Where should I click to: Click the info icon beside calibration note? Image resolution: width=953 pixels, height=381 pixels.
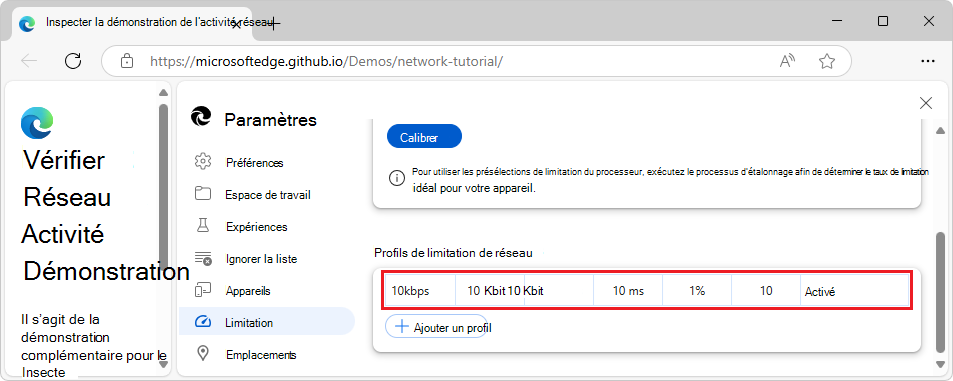tap(396, 178)
